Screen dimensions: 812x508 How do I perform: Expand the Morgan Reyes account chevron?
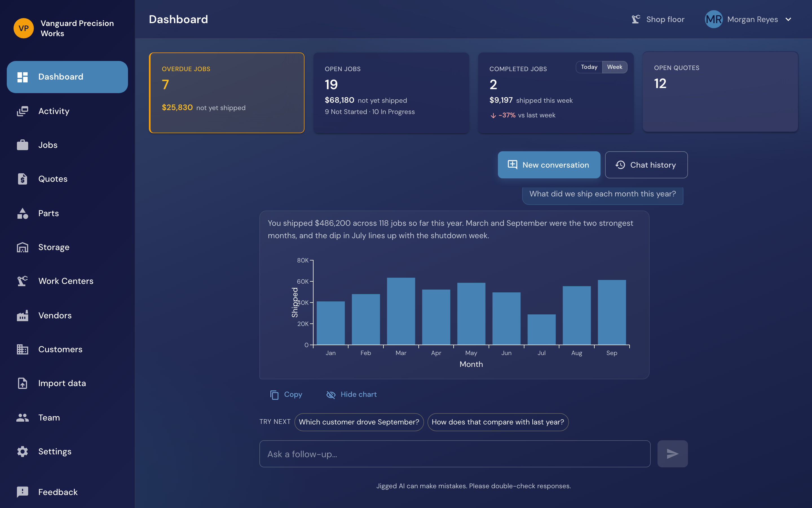click(x=789, y=19)
